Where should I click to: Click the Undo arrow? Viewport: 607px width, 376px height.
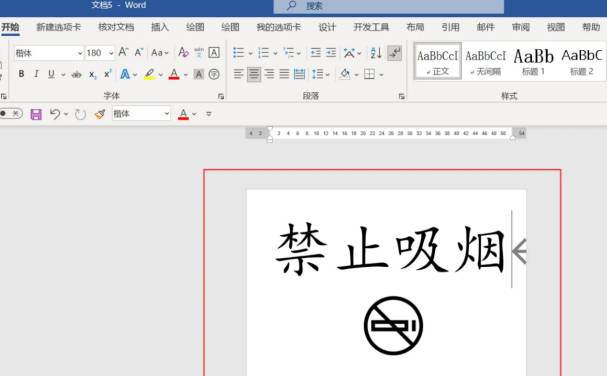pyautogui.click(x=55, y=114)
